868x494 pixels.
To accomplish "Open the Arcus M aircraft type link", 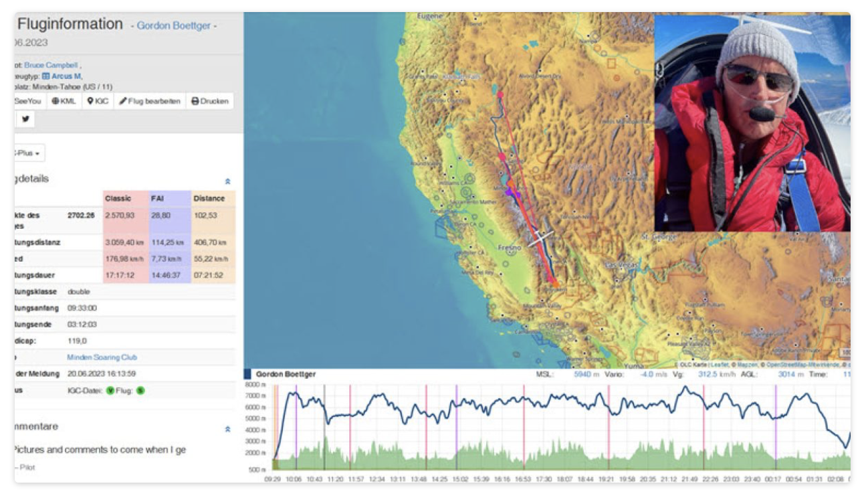I will [61, 76].
